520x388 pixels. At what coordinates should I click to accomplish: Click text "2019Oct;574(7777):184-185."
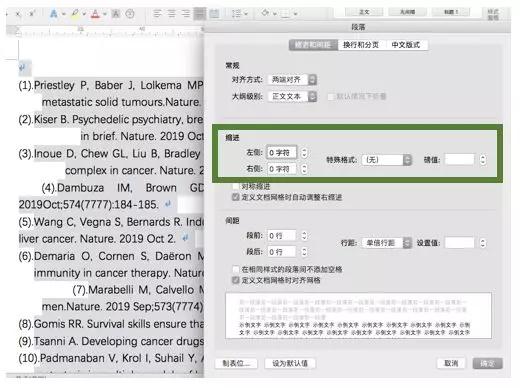click(x=88, y=204)
